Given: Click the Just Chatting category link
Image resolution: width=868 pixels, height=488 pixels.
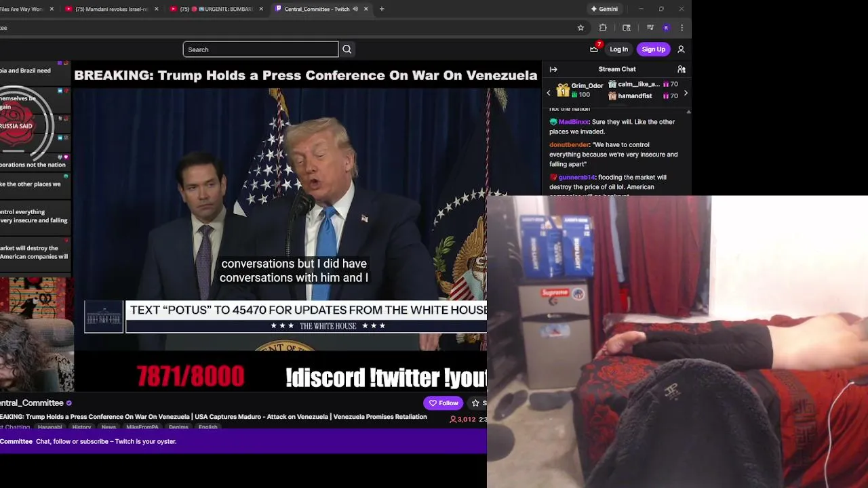Looking at the screenshot, I should pyautogui.click(x=15, y=427).
